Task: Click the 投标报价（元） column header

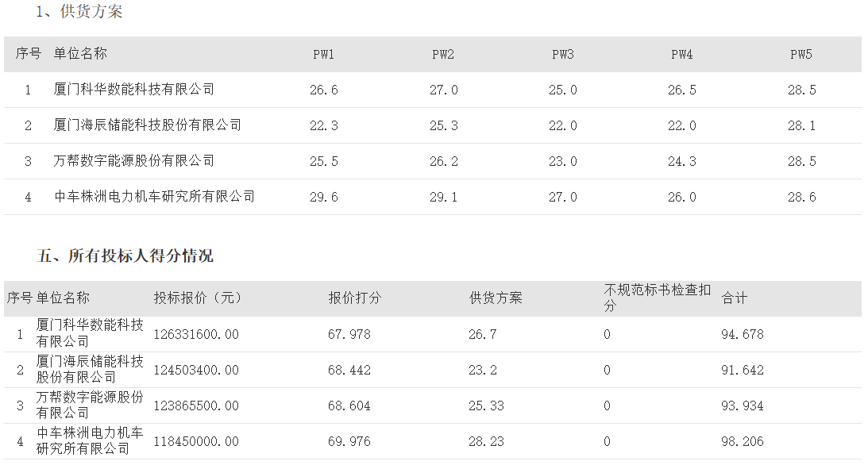Action: click(x=199, y=298)
